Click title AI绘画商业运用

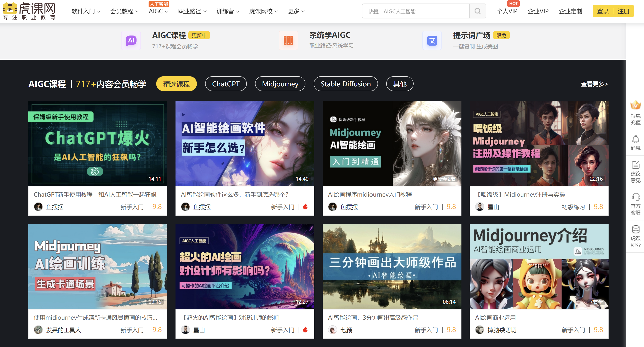coord(495,318)
